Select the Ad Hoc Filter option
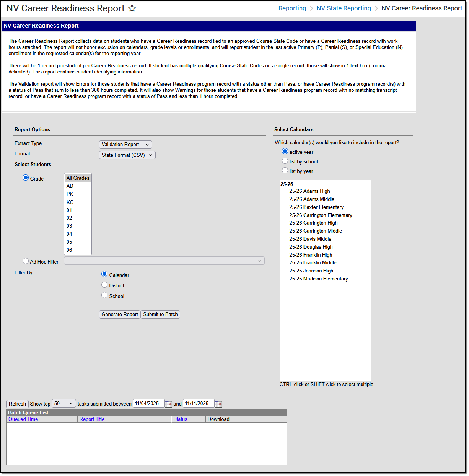The width and height of the screenshot is (469, 476). 26,261
